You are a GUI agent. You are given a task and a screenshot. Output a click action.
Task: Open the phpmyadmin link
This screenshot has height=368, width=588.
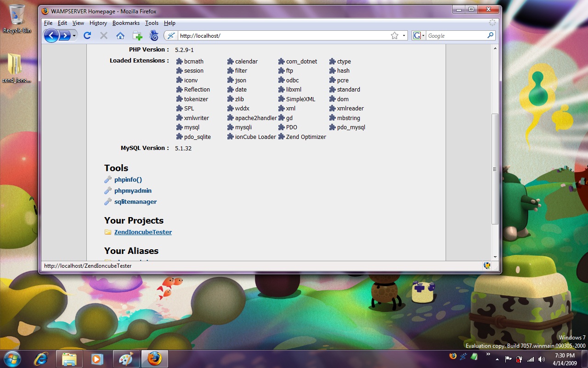click(x=133, y=190)
